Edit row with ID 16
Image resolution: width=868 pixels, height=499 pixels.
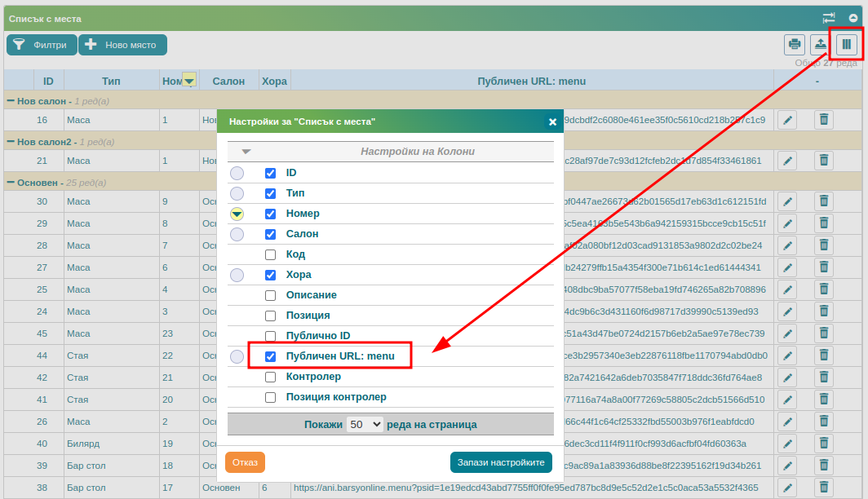coord(787,120)
